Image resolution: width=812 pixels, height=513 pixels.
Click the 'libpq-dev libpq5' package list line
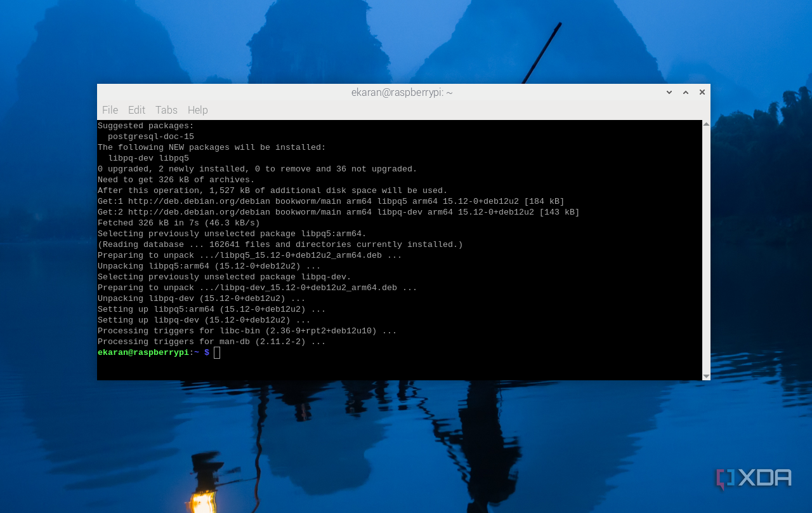(148, 158)
